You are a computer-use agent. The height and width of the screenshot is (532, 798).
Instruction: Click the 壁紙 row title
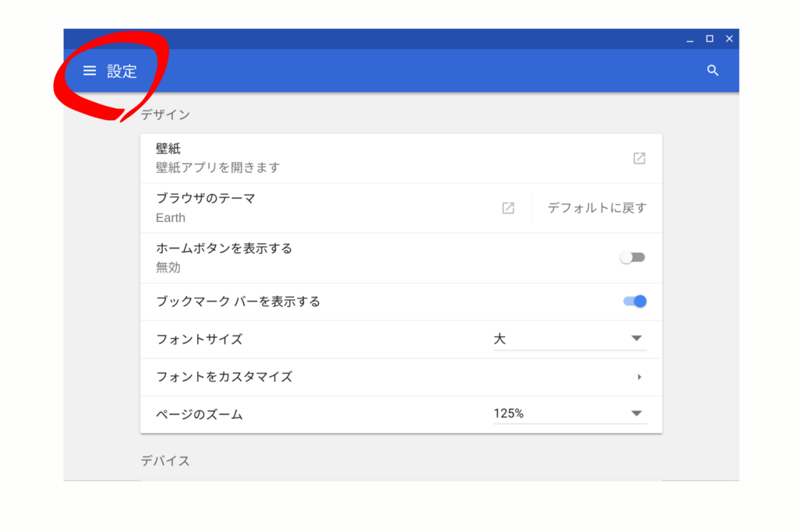click(x=168, y=149)
